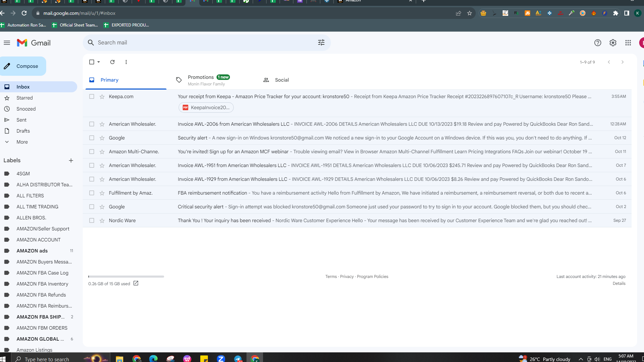Open search filter options icon
The image size is (644, 362).
tap(321, 42)
